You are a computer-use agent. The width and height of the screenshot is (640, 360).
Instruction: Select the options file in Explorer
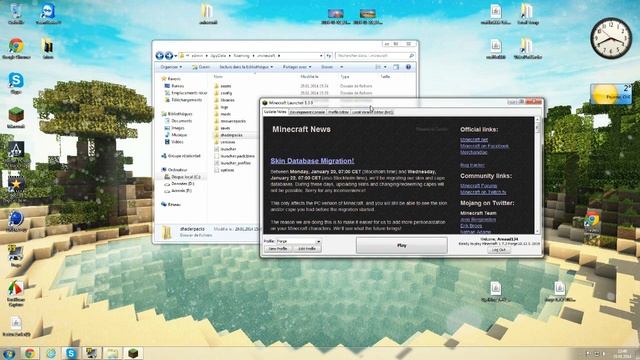[x=224, y=170]
